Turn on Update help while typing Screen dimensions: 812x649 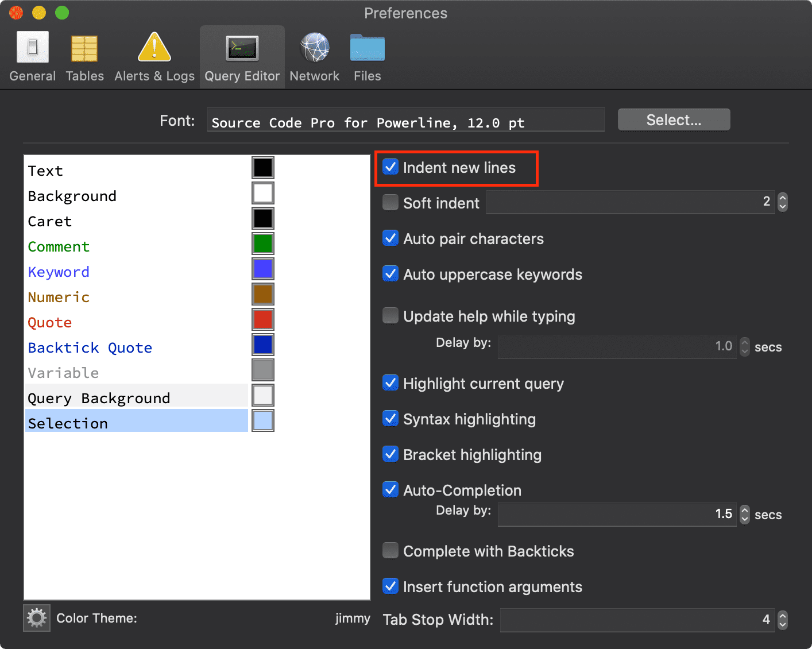[390, 315]
